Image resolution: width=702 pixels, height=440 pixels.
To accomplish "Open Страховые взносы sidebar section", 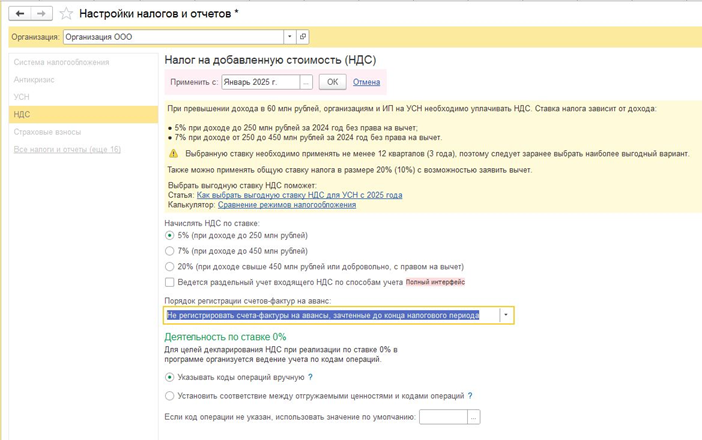I will (x=47, y=132).
